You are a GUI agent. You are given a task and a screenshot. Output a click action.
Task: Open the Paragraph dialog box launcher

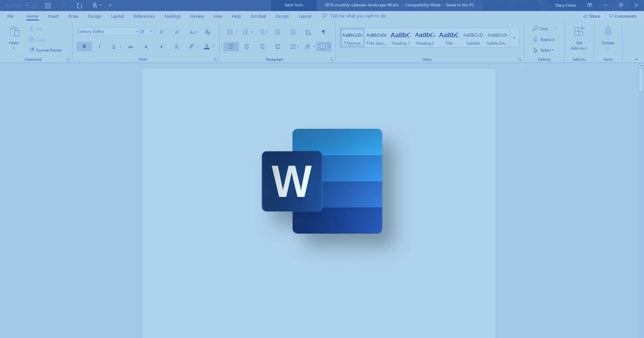(331, 60)
